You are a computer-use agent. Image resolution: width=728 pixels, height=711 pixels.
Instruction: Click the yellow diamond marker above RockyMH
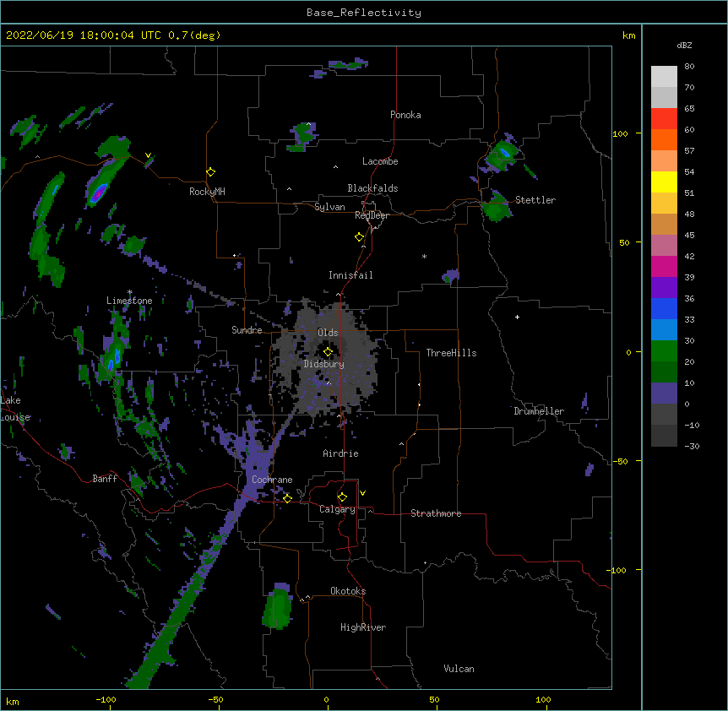click(x=210, y=172)
